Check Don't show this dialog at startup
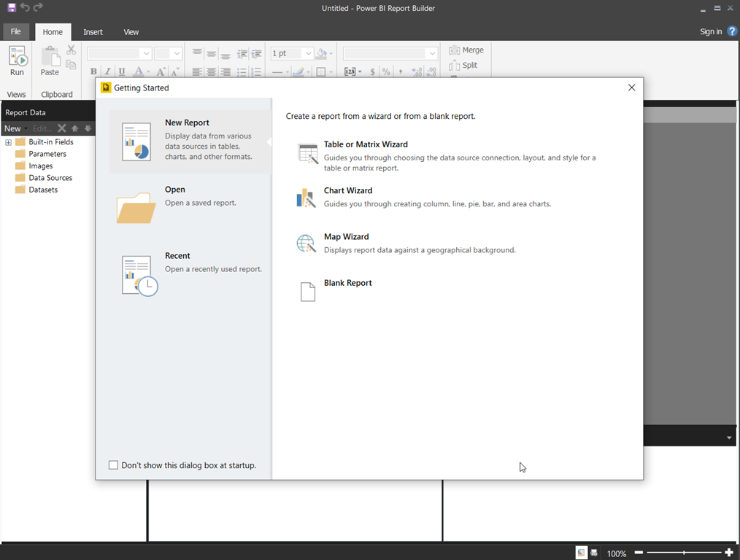This screenshot has width=740, height=560. point(113,465)
